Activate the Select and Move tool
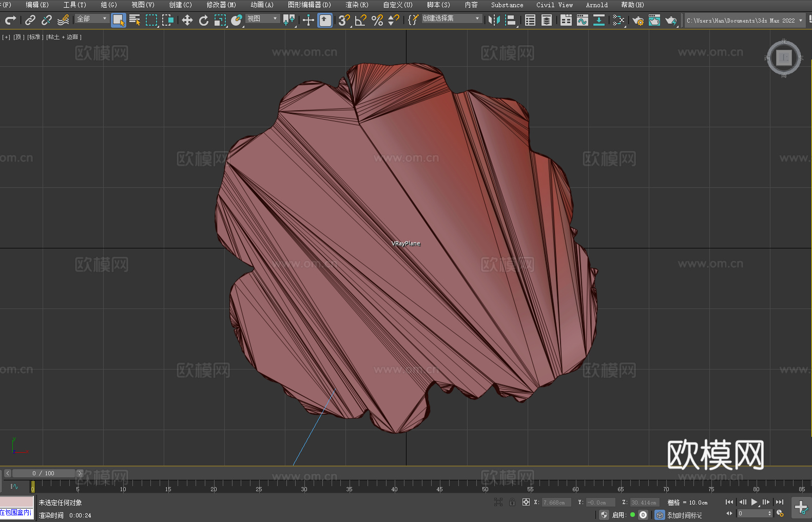Image resolution: width=812 pixels, height=522 pixels. [187, 20]
